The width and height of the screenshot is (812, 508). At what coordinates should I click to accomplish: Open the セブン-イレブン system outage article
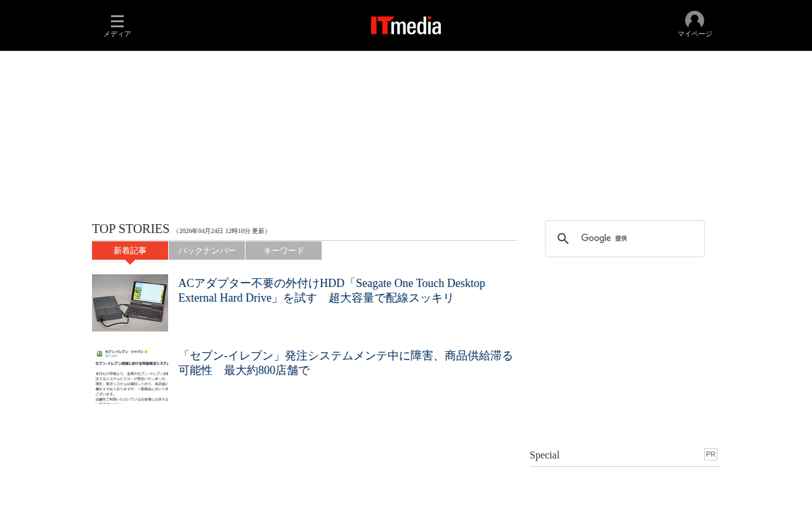click(x=346, y=363)
